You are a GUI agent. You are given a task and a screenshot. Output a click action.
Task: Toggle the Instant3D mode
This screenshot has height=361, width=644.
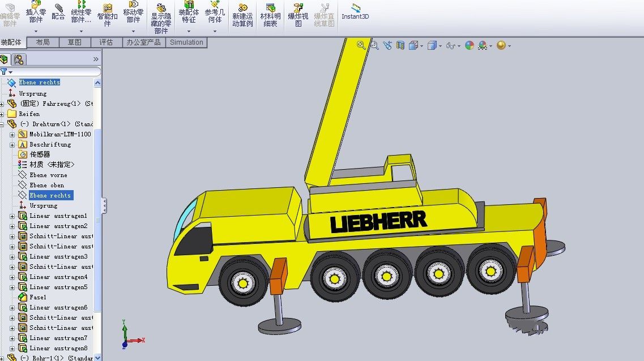[x=355, y=12]
